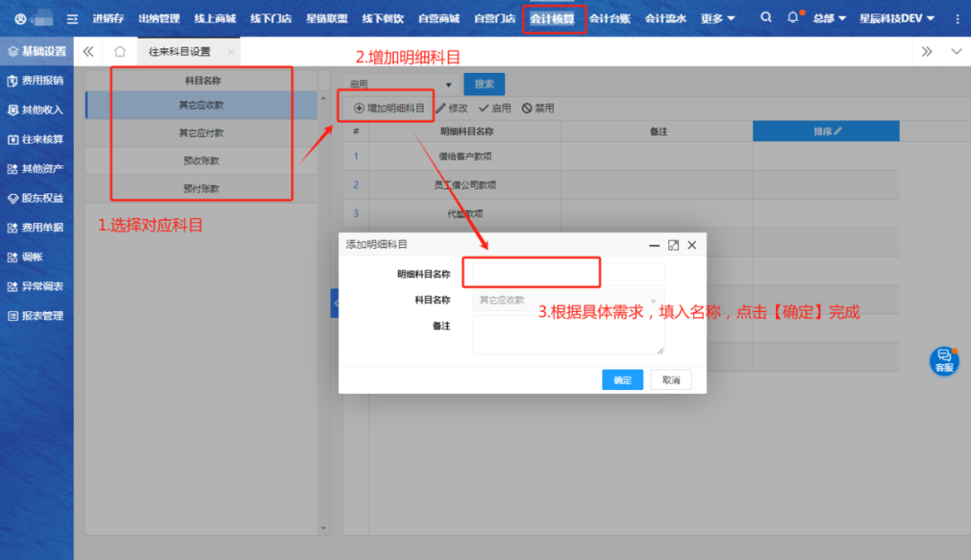
Task: Click the 增加明细科目 toolbar button
Action: click(388, 108)
